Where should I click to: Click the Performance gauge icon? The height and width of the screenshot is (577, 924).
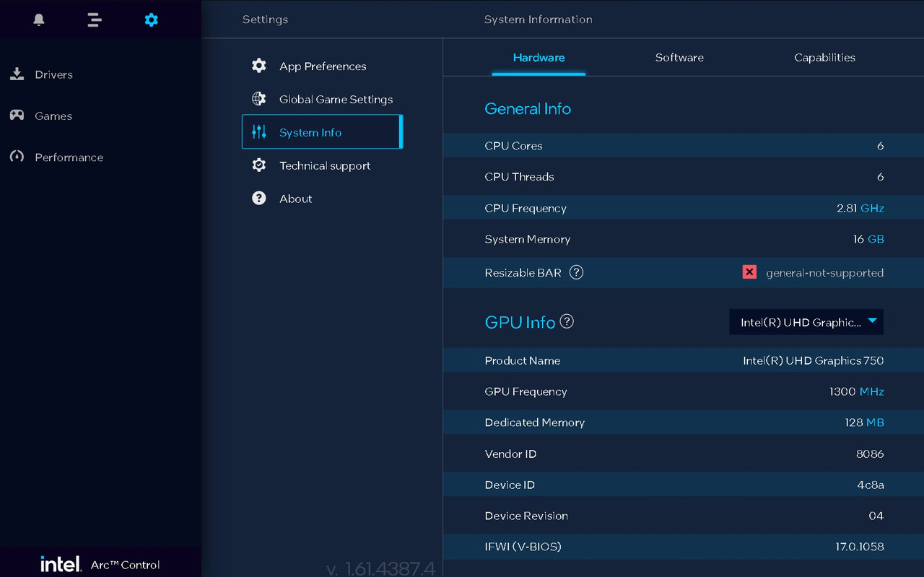17,157
